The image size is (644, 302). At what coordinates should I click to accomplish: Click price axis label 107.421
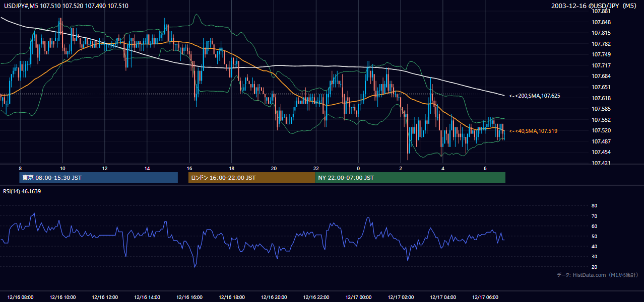[601, 163]
